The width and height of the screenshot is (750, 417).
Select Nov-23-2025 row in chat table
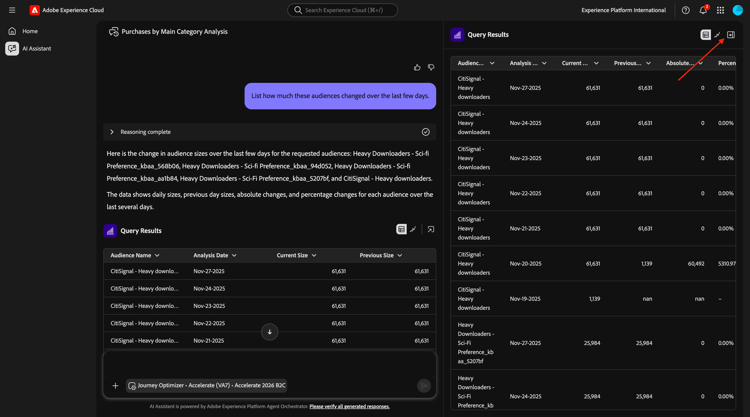pyautogui.click(x=270, y=306)
